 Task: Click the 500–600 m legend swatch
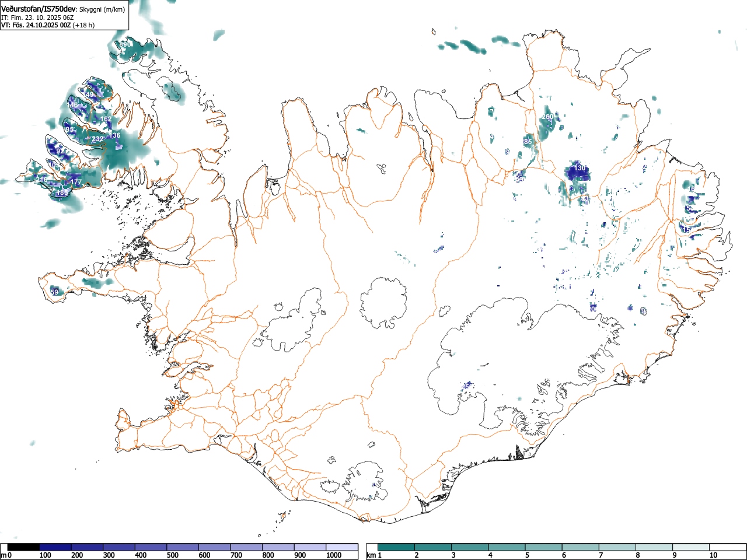pos(183,547)
